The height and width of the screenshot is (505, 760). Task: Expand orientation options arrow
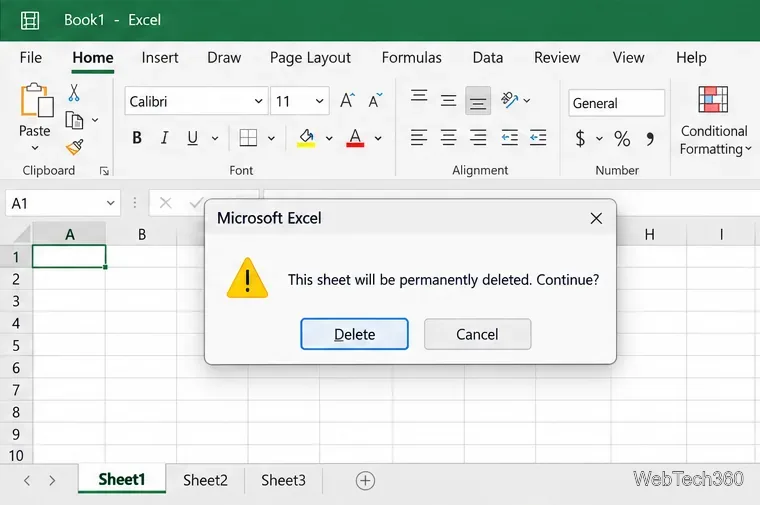pos(527,101)
